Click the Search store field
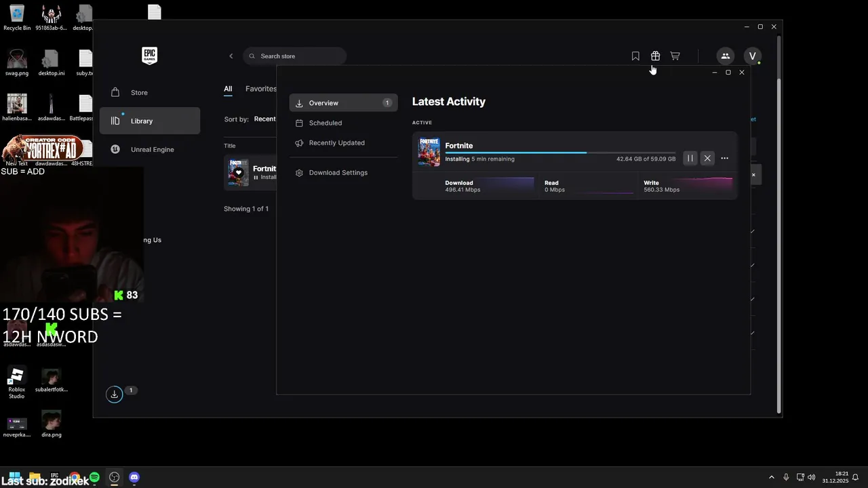 [x=294, y=56]
